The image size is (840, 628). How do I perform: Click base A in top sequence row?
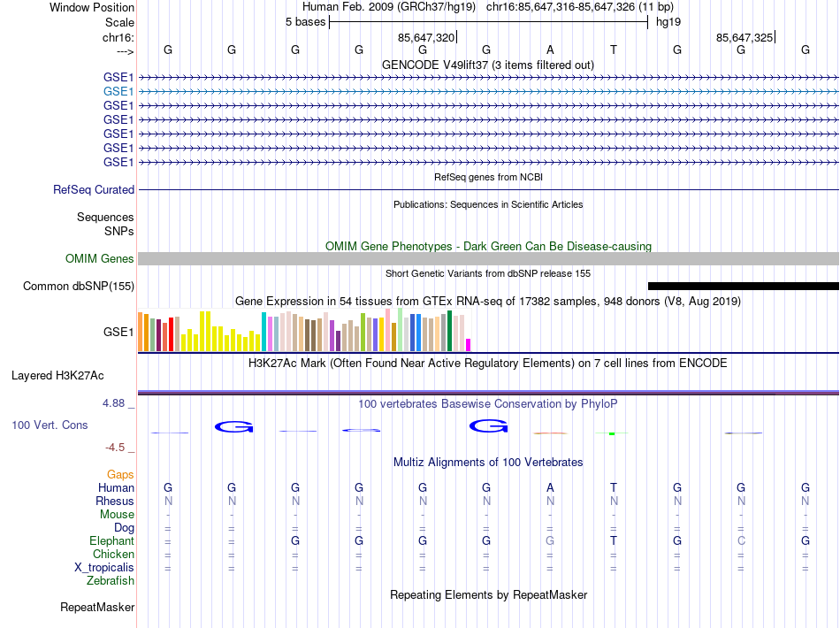point(550,50)
